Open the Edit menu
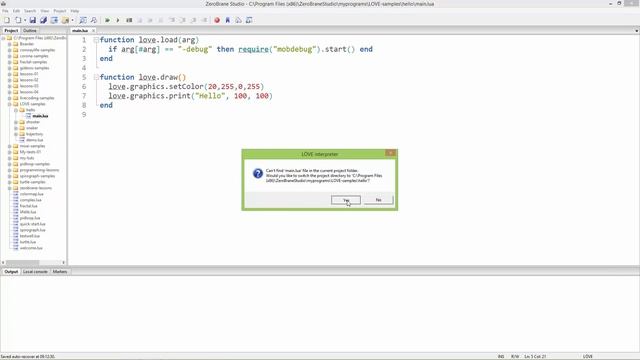 [16, 11]
